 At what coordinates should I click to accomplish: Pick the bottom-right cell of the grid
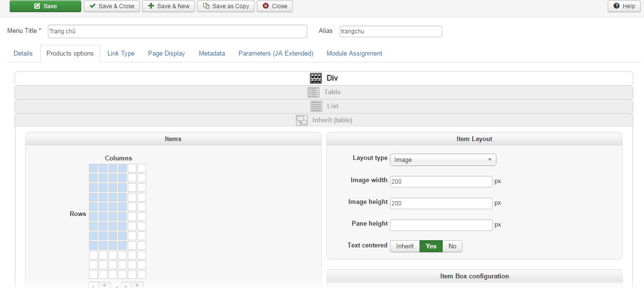tap(142, 274)
